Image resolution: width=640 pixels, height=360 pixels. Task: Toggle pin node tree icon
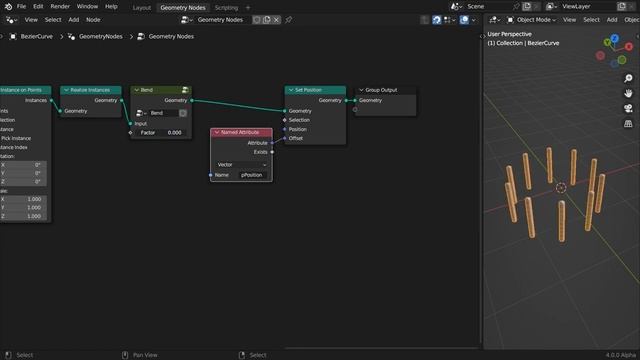[x=289, y=20]
